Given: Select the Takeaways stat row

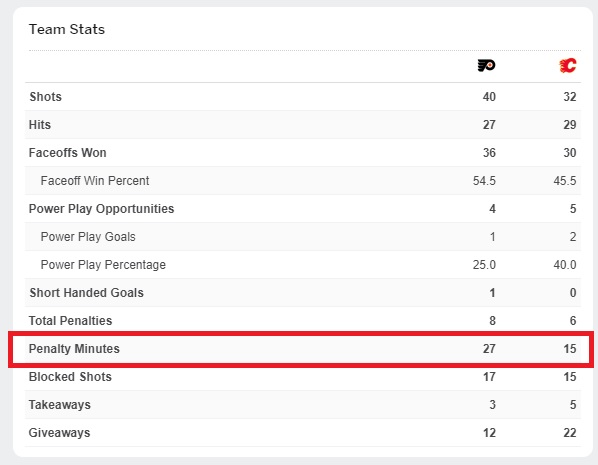Looking at the screenshot, I should pos(303,405).
